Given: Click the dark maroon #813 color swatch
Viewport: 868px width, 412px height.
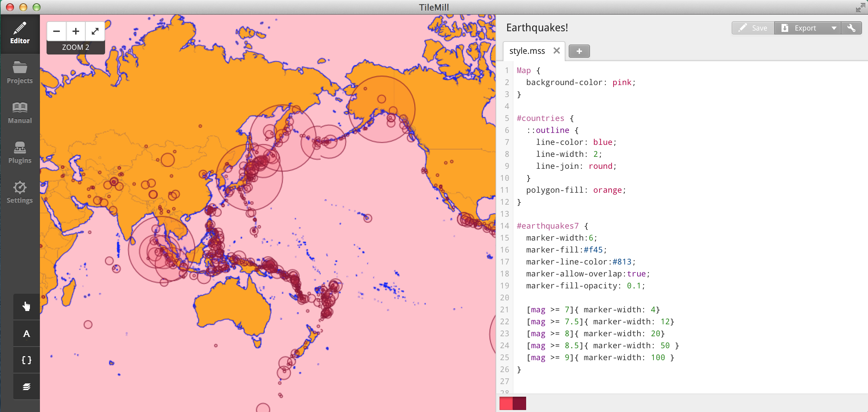Looking at the screenshot, I should [x=519, y=403].
